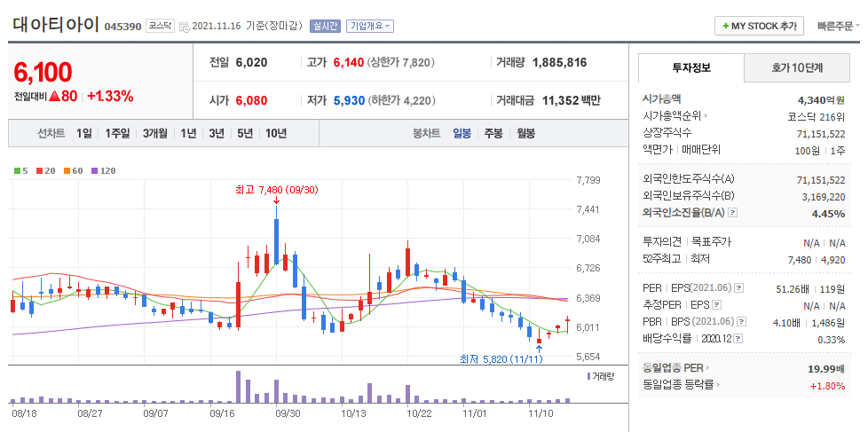Click the 4.10배 PBR value

[788, 322]
